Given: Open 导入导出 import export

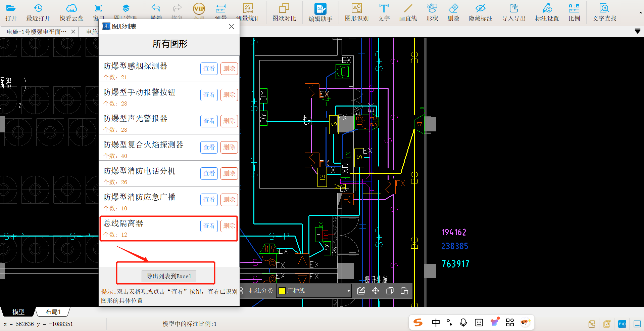Looking at the screenshot, I should coord(514,12).
